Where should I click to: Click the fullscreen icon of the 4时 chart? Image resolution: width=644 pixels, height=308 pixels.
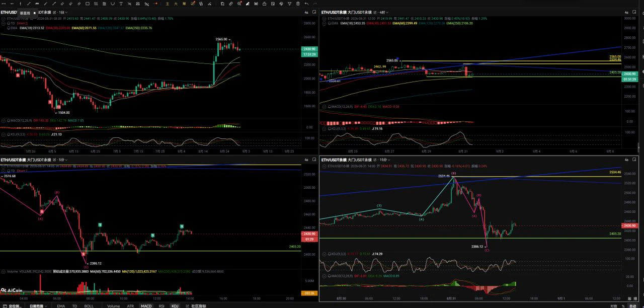tap(635, 12)
